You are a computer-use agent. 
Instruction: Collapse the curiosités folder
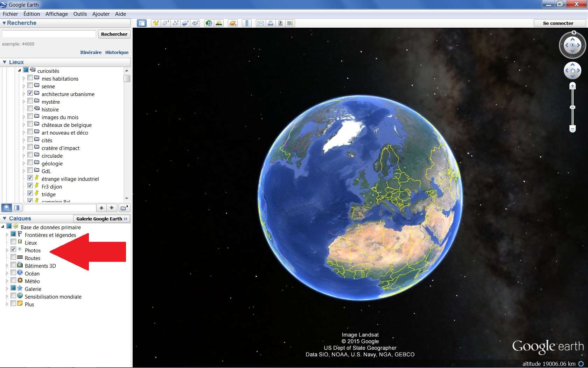pos(20,70)
